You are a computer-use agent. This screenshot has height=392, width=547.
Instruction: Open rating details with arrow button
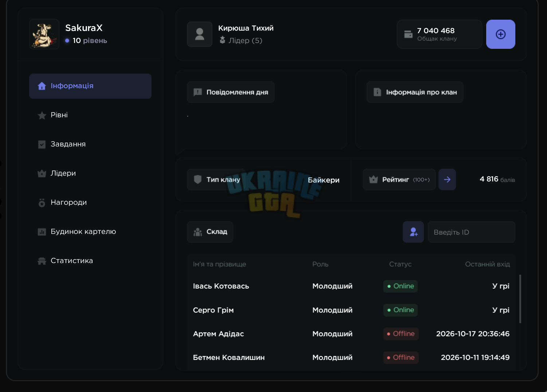[447, 179]
